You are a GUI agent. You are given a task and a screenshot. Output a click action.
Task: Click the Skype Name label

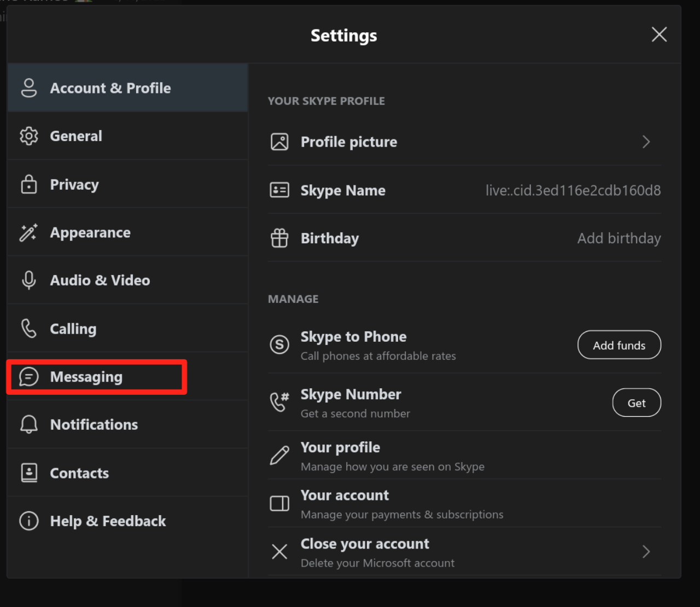(x=343, y=190)
